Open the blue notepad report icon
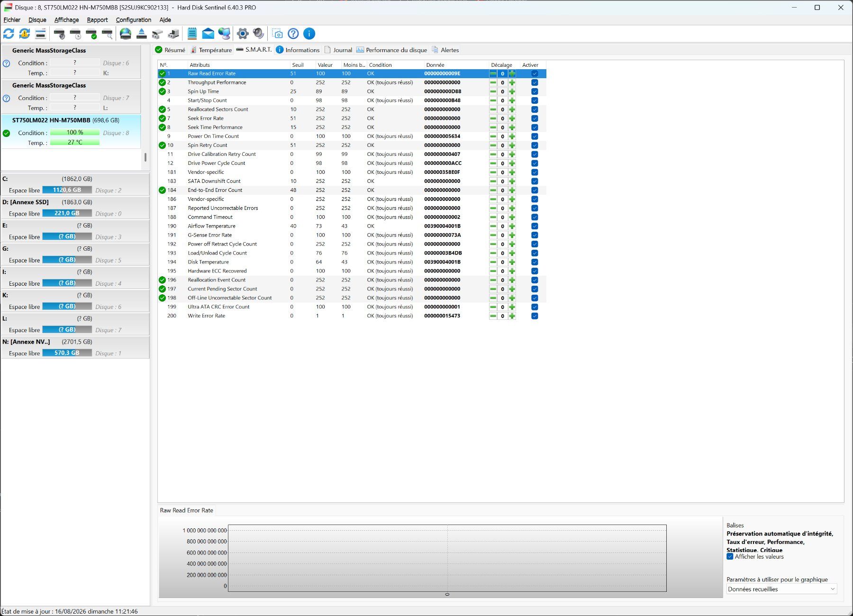This screenshot has height=616, width=853. [192, 34]
